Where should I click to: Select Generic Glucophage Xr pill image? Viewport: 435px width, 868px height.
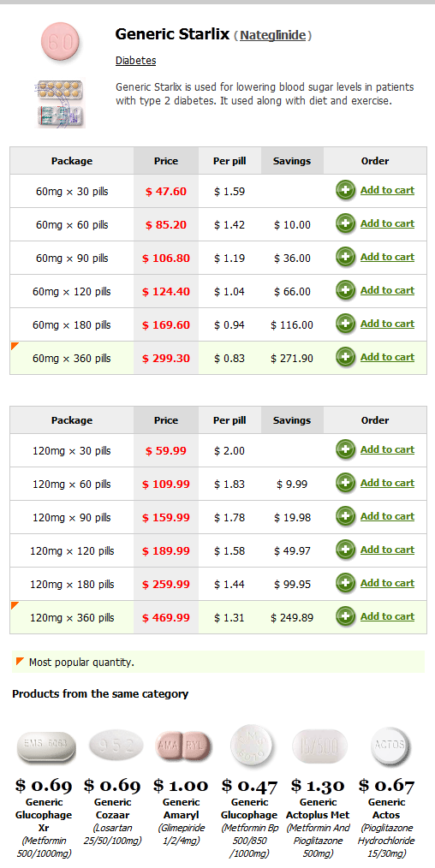[46, 746]
